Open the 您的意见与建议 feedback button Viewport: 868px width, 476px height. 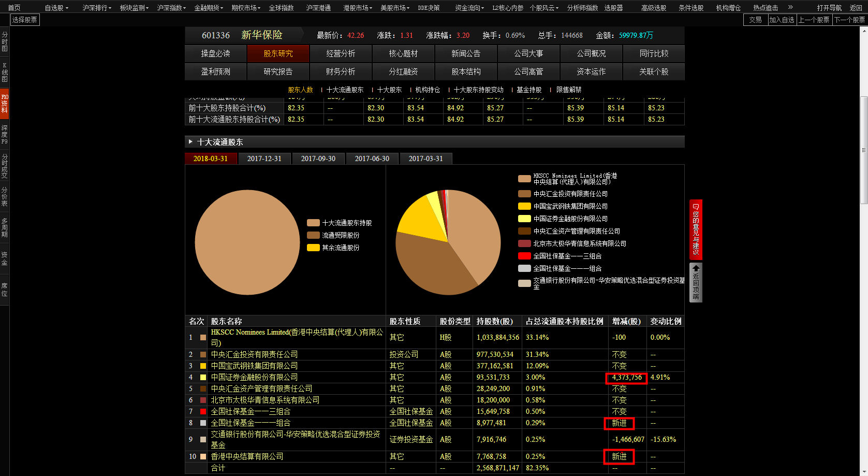coord(696,229)
